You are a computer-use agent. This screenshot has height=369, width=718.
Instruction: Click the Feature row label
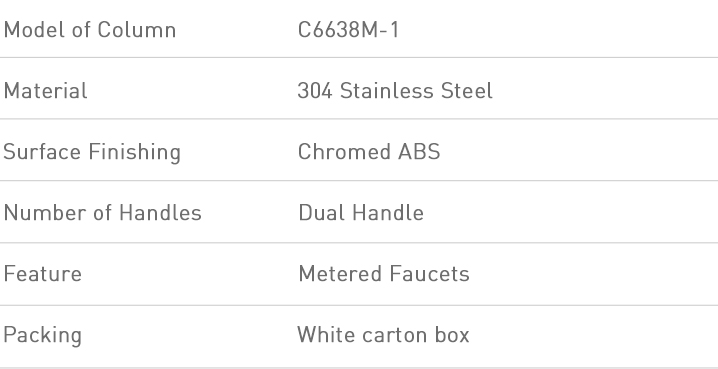pyautogui.click(x=43, y=274)
